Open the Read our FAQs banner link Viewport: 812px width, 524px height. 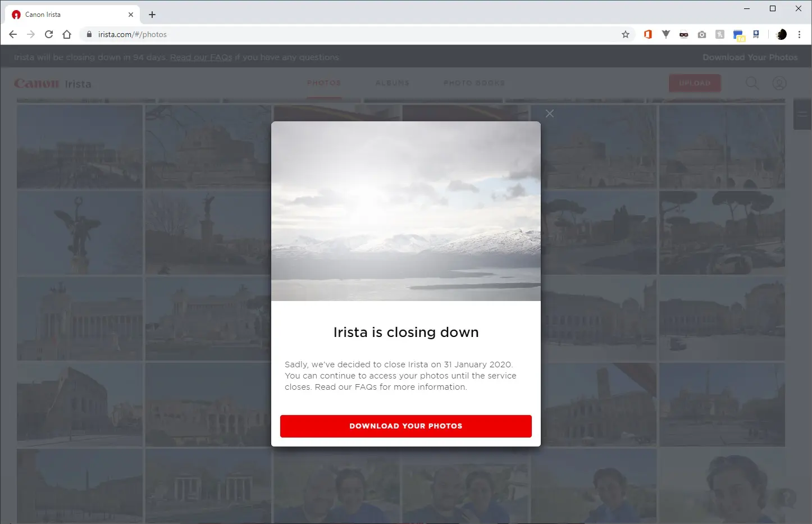(x=201, y=57)
